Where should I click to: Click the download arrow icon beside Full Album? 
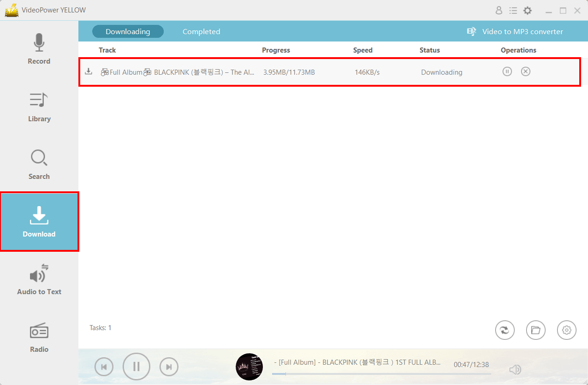coord(89,71)
